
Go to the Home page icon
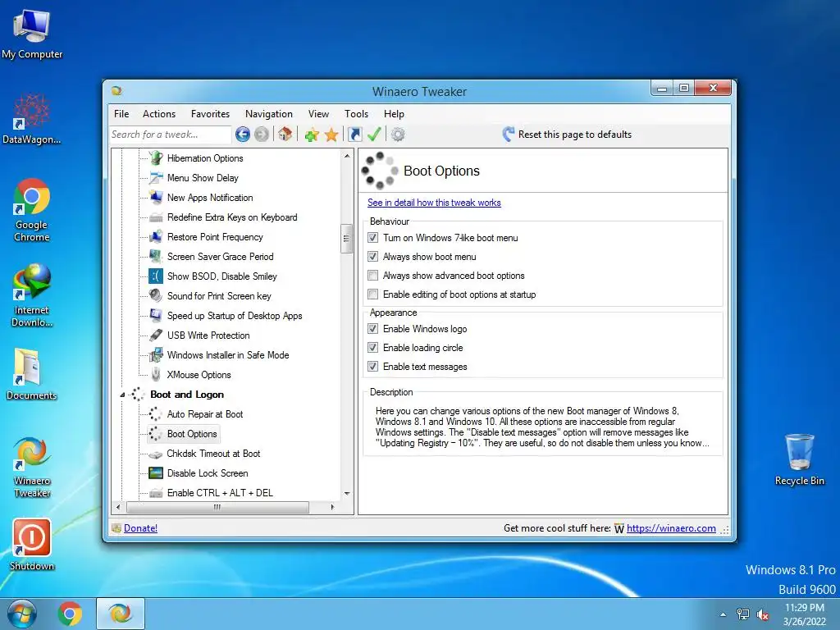click(x=285, y=134)
